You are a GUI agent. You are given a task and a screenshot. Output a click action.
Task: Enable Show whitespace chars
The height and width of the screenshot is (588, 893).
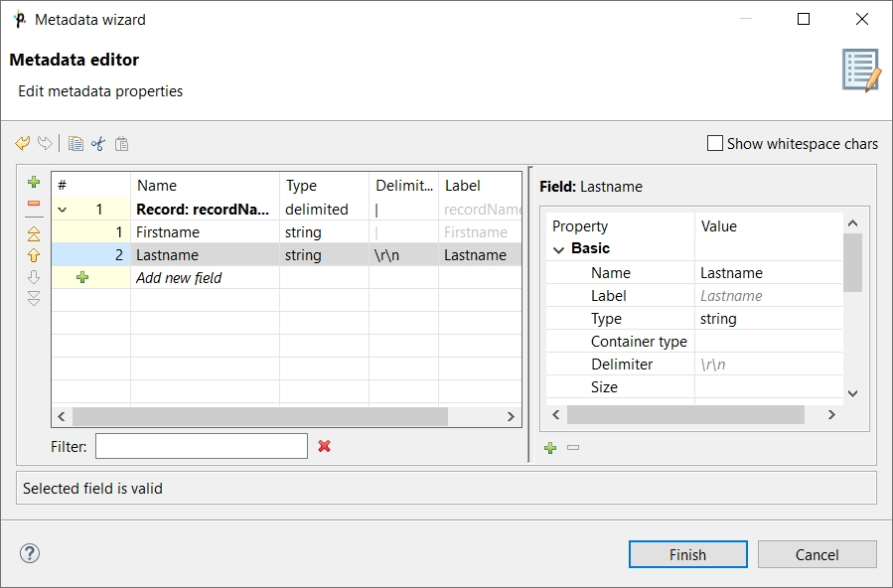point(715,143)
